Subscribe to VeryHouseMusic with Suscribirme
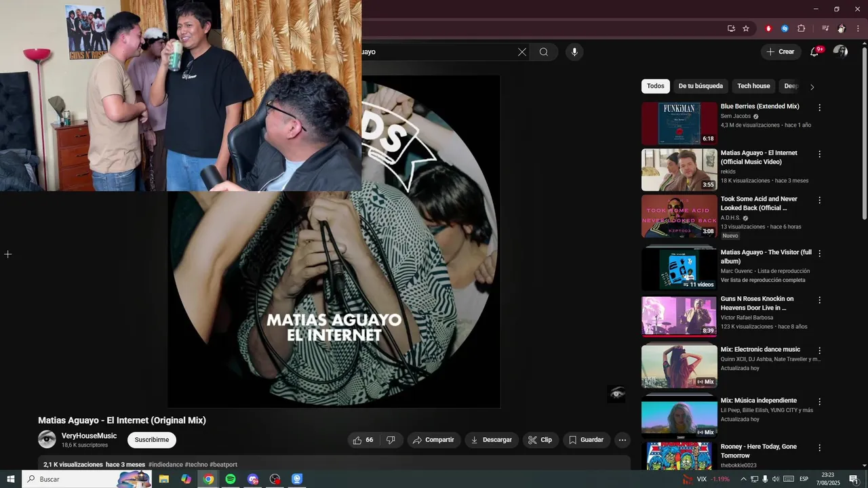This screenshot has width=868, height=488. (152, 440)
